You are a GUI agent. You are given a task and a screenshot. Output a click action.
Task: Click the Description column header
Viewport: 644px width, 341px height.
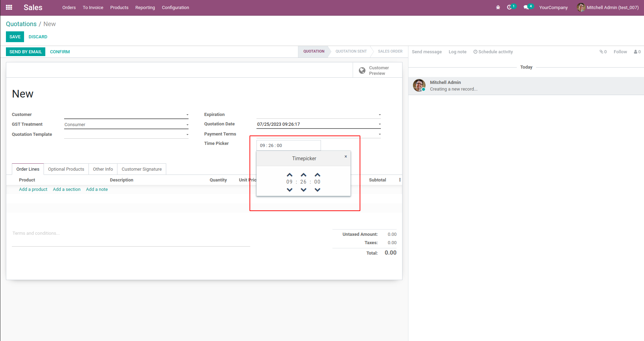pos(122,180)
